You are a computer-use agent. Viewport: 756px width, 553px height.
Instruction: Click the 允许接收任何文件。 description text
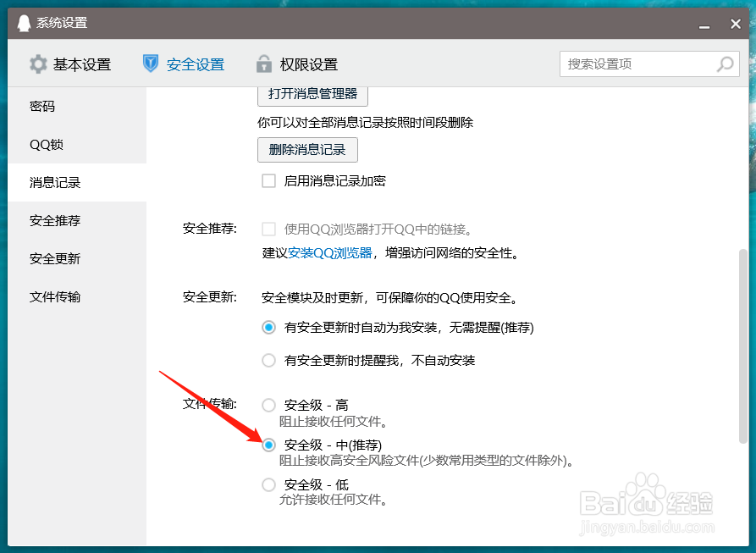pyautogui.click(x=334, y=500)
